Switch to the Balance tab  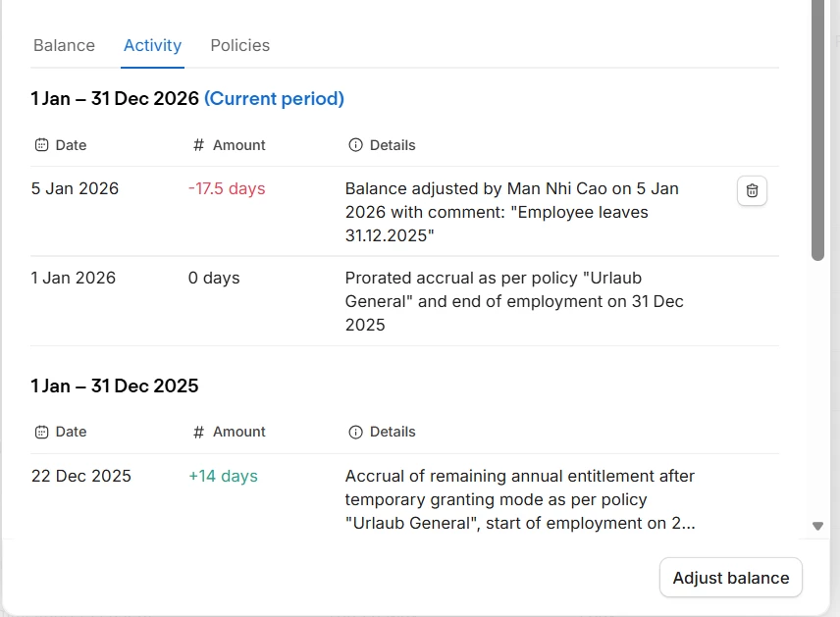coord(64,45)
